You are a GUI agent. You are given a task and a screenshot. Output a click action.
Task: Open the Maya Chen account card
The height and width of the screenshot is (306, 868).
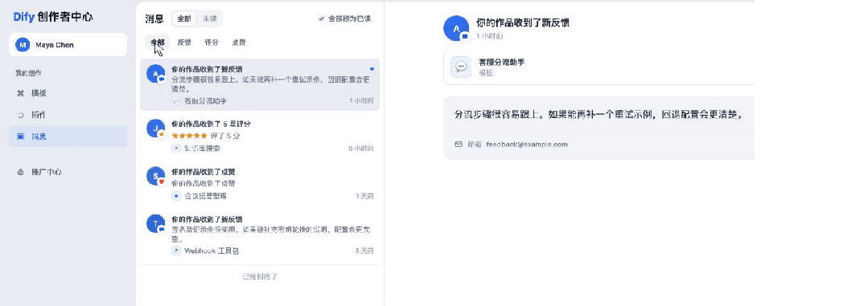coord(68,45)
